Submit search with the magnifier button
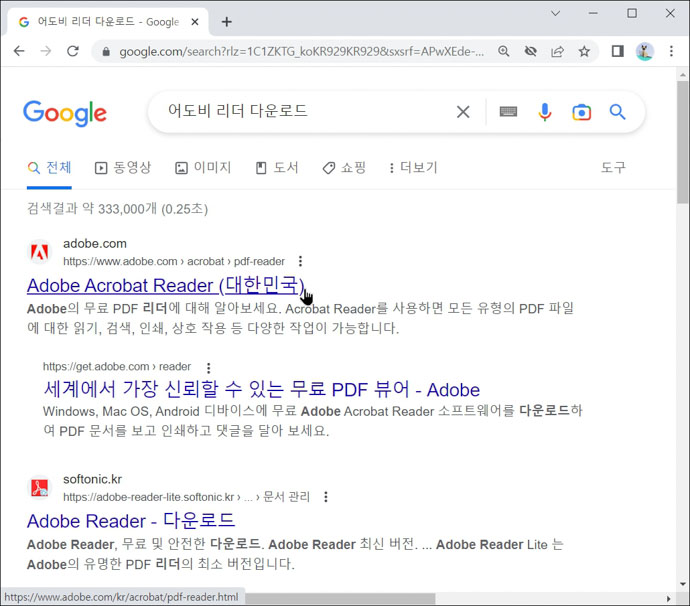 pyautogui.click(x=617, y=112)
